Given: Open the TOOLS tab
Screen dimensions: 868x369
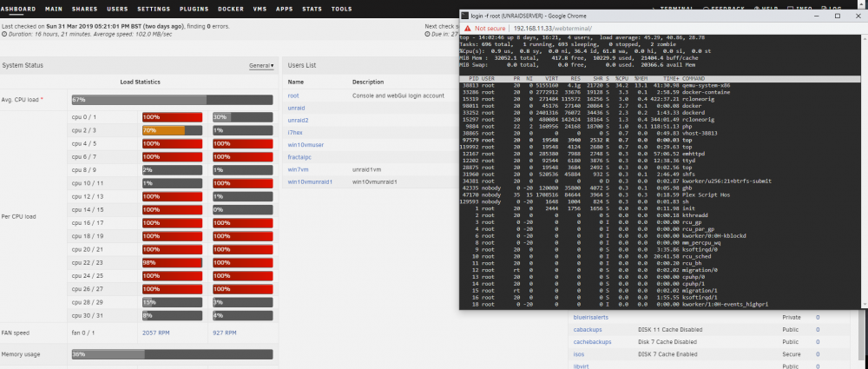Looking at the screenshot, I should (341, 9).
